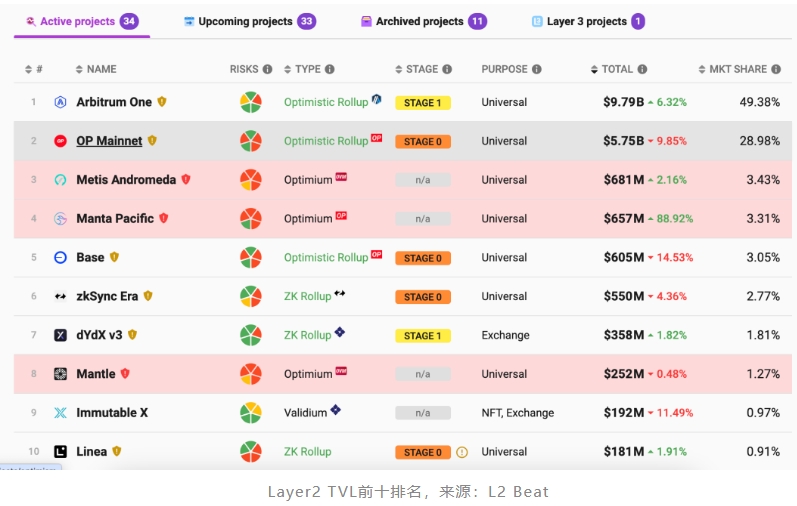This screenshot has width=797, height=506.
Task: Click the $657M total for Manta Pacific
Action: (x=624, y=219)
